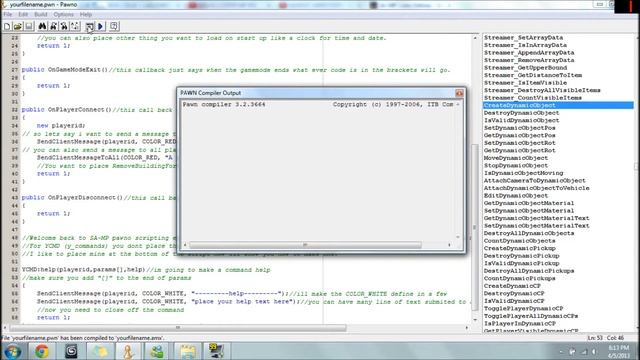Click the blue Compile and Run arrow

tap(100, 27)
